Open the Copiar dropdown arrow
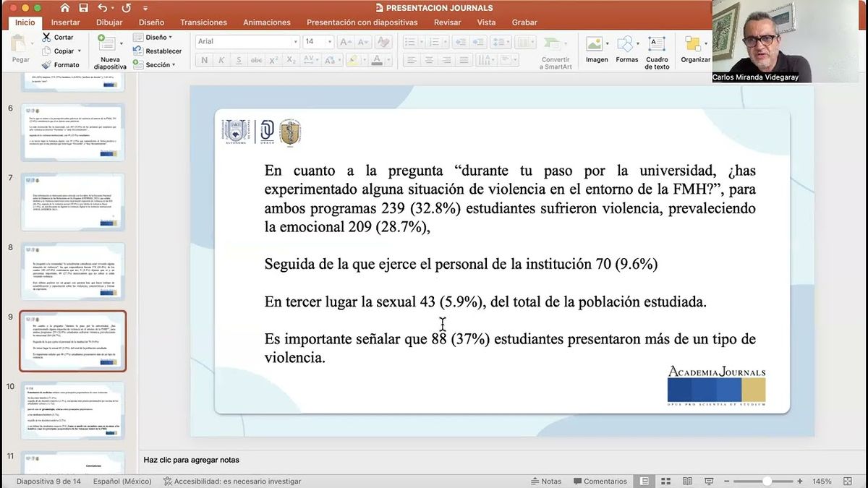Screen dimensions: 868x488 (80, 51)
